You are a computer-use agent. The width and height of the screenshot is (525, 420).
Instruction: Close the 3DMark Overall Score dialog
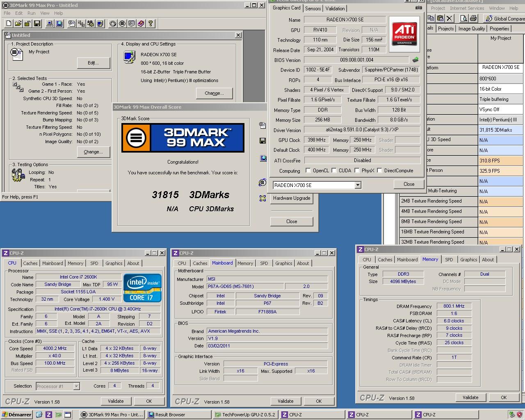click(292, 221)
